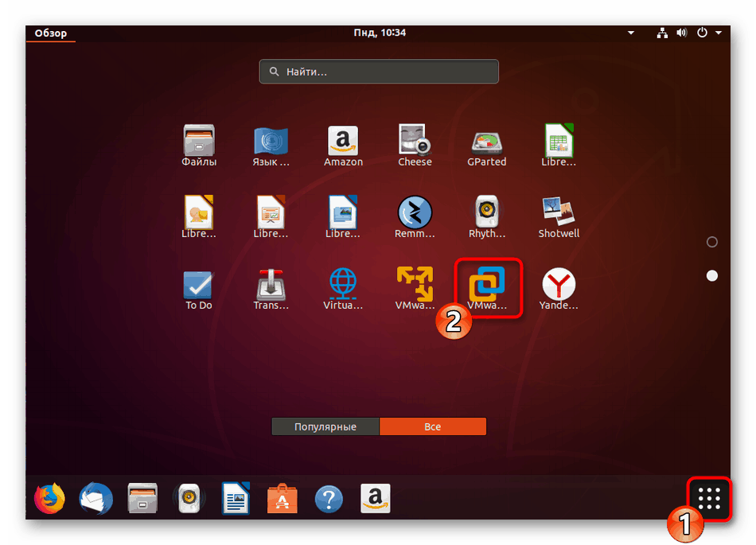
Task: Expand the system menu arrow beside power
Action: 719,33
